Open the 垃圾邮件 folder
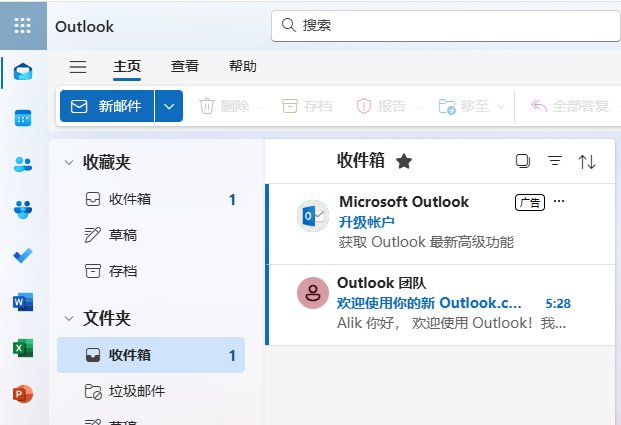The image size is (621, 425). pos(151,391)
